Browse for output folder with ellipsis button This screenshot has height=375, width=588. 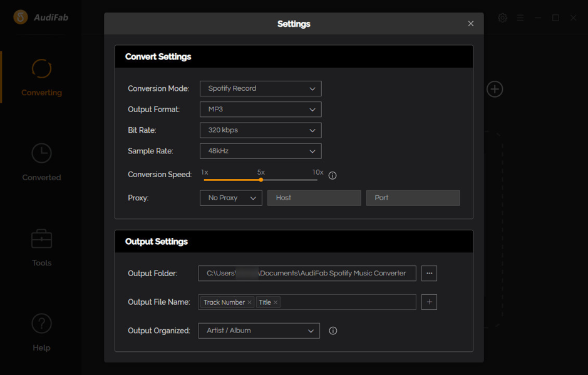pyautogui.click(x=429, y=274)
